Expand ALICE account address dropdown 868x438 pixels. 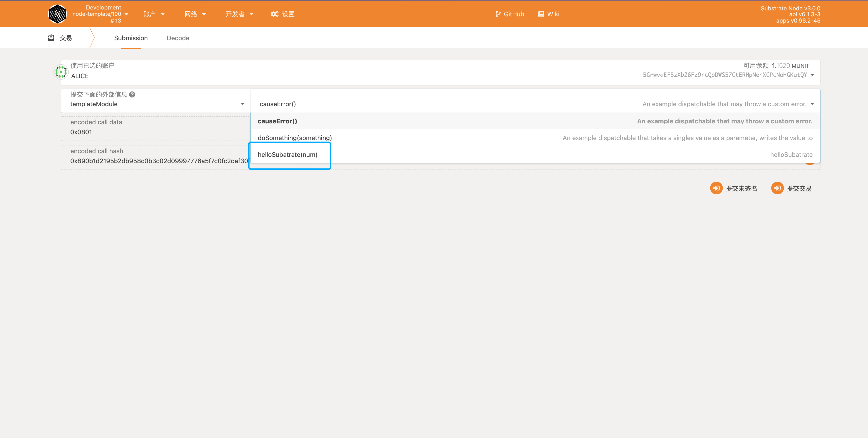pos(812,75)
